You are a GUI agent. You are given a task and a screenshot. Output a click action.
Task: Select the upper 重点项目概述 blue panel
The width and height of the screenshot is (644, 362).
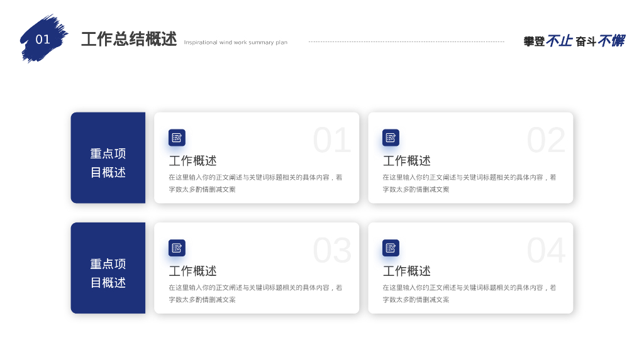click(108, 162)
